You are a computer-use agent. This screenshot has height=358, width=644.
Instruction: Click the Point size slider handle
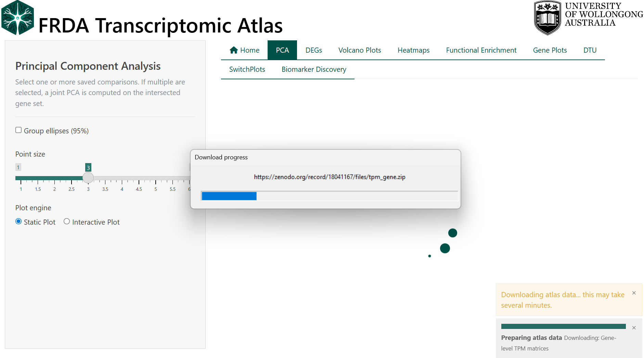(x=88, y=178)
